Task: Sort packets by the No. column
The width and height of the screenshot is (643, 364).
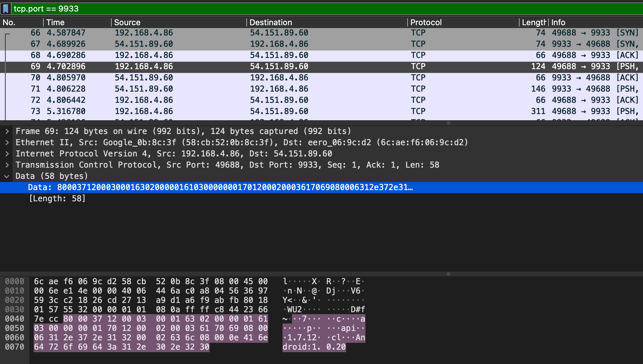Action: [x=9, y=22]
